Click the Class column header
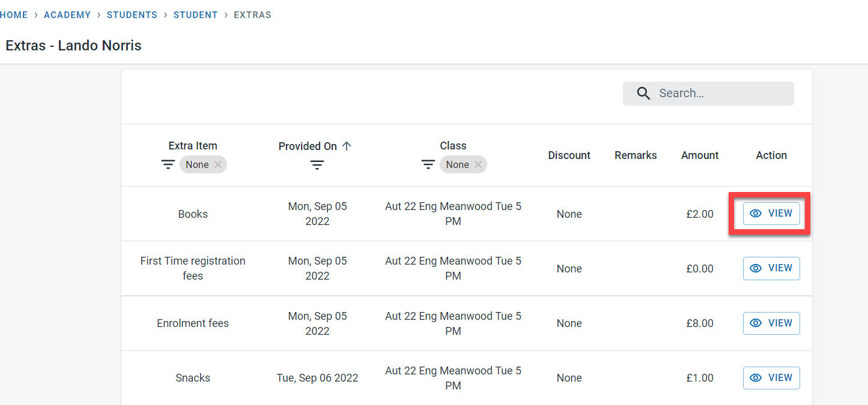 click(453, 146)
